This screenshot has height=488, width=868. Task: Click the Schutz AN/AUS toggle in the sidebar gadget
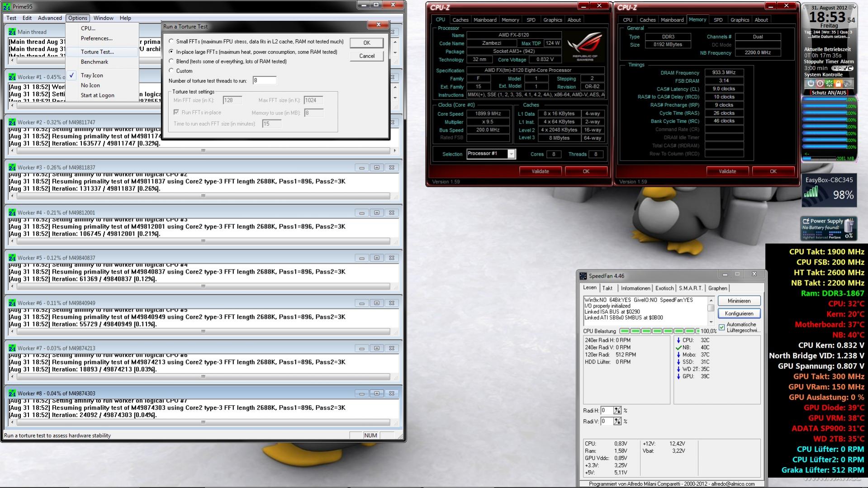pyautogui.click(x=829, y=93)
